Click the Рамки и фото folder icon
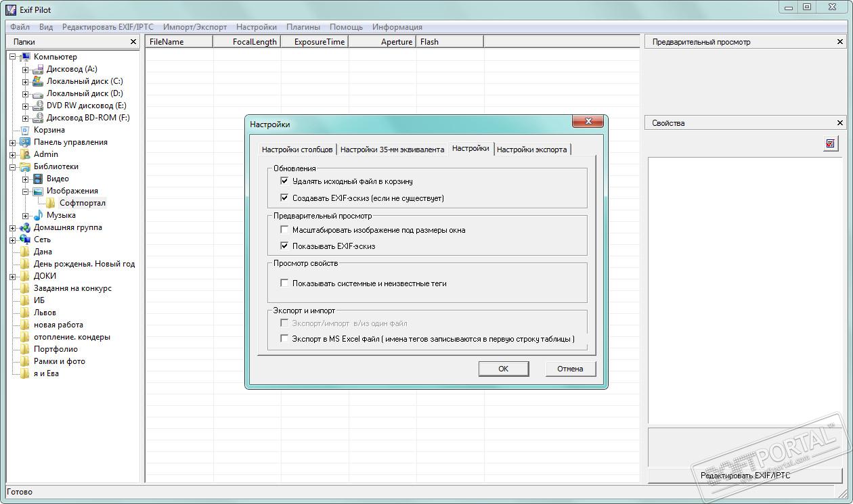Image resolution: width=853 pixels, height=504 pixels. [x=25, y=361]
